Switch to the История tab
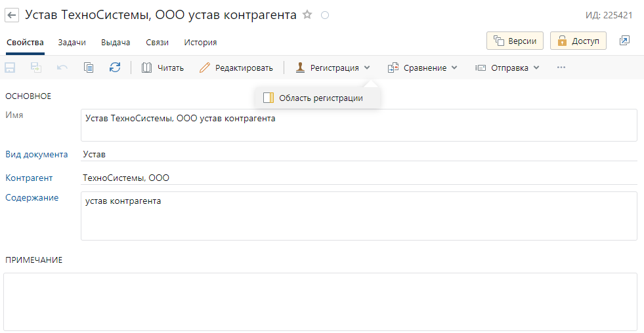 coord(200,42)
